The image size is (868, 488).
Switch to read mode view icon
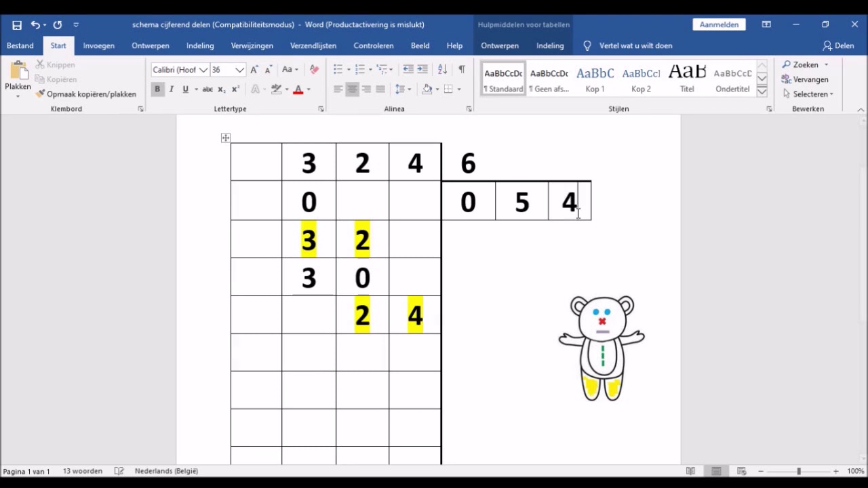point(690,471)
